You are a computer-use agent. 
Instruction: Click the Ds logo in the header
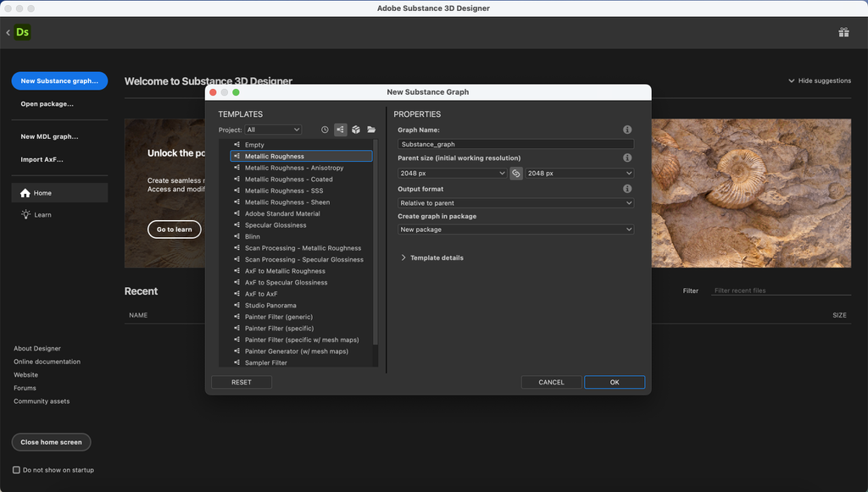coord(22,31)
